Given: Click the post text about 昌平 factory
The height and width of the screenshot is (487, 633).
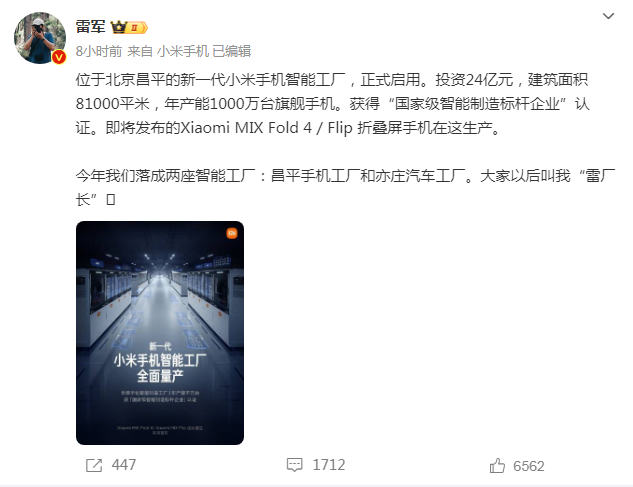Looking at the screenshot, I should point(333,104).
